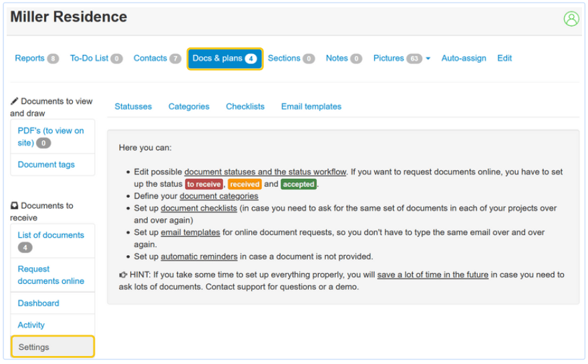Click the red 'to receive' status badge
Viewport: 588px width, 364px height.
coord(204,184)
